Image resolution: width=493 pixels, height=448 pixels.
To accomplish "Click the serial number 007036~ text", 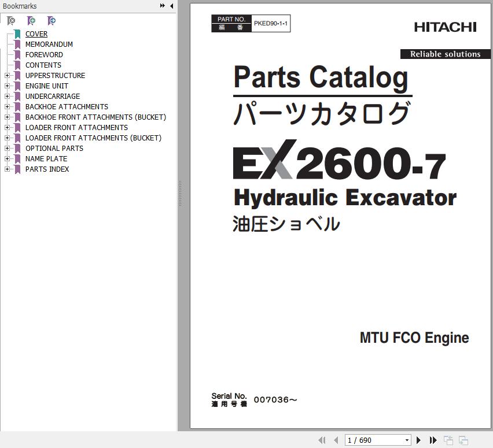I will click(x=275, y=399).
